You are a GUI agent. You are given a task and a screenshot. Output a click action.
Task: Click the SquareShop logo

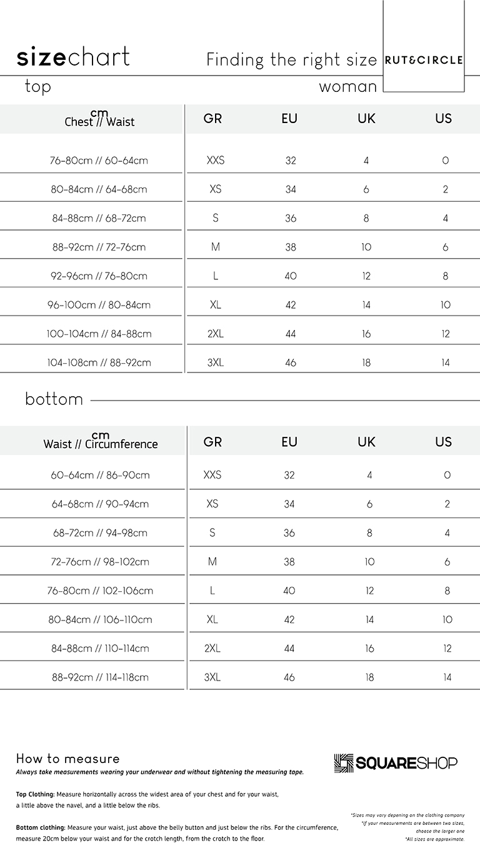point(396,762)
